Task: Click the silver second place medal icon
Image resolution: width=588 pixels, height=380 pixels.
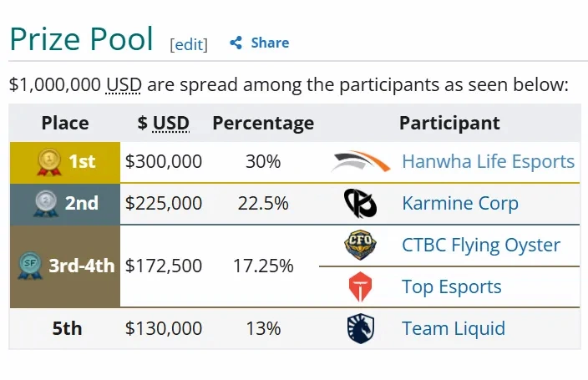Action: (45, 203)
